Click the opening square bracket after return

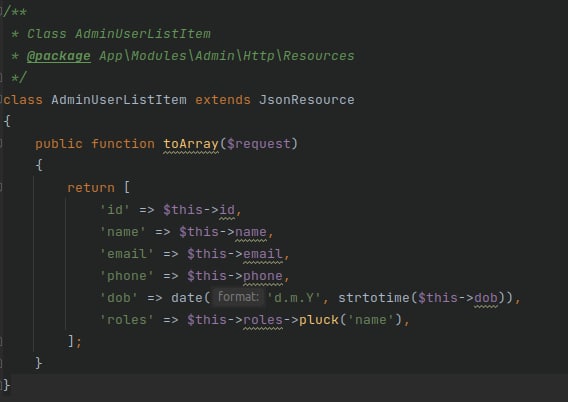127,188
